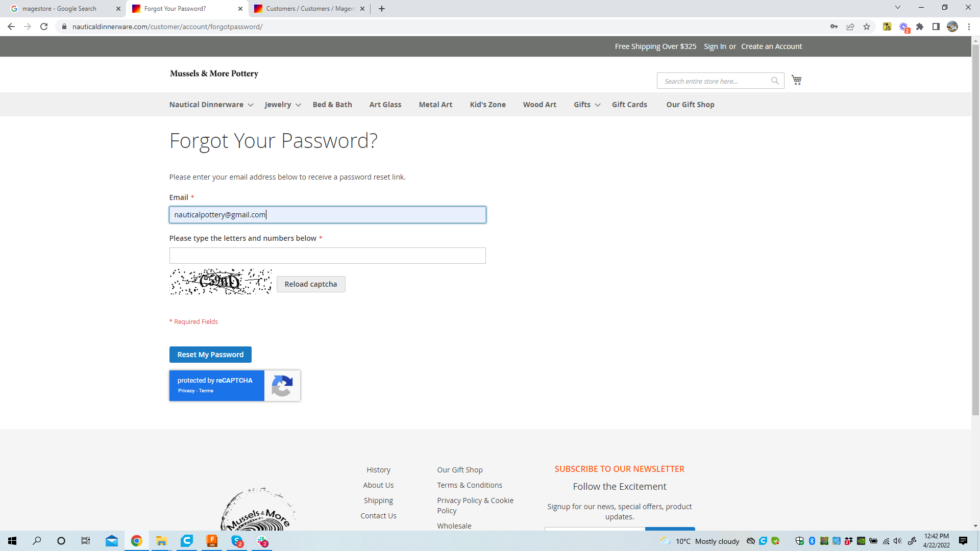Open Our Gift Shop menu item

(690, 105)
